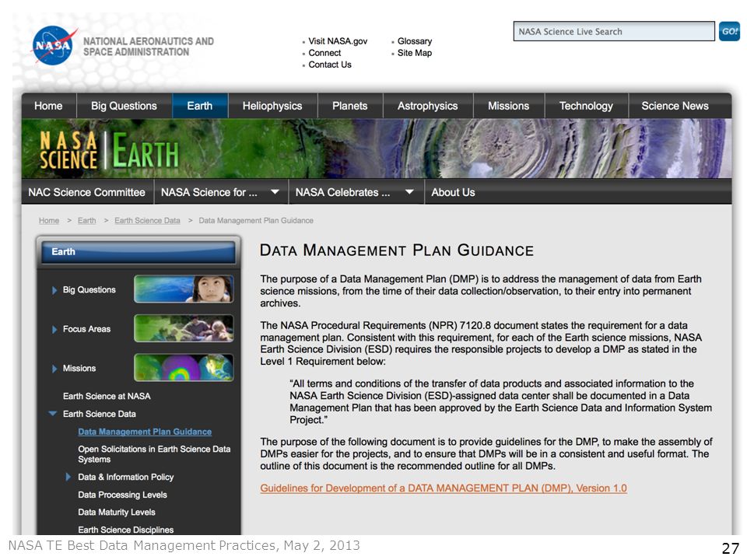The width and height of the screenshot is (747, 560).
Task: Focus the NASA Science Live Search field
Action: [614, 31]
